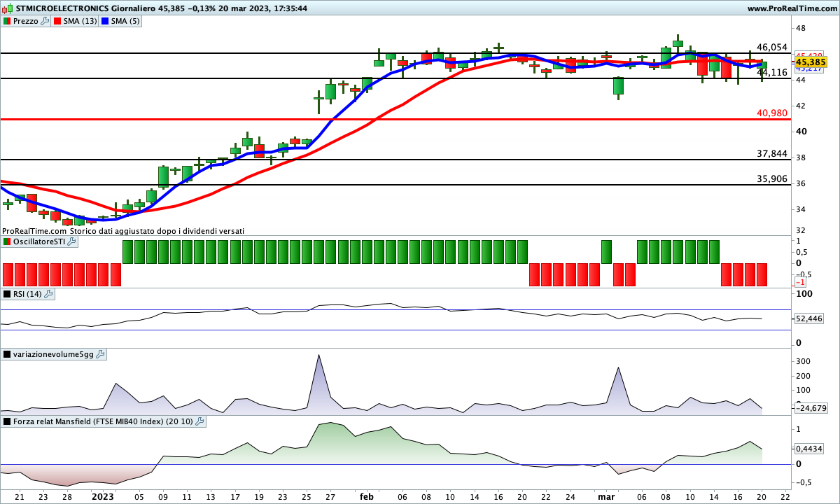Click the RSI (14) indicator label
Screen dimensions: 840x504
(x=28, y=294)
